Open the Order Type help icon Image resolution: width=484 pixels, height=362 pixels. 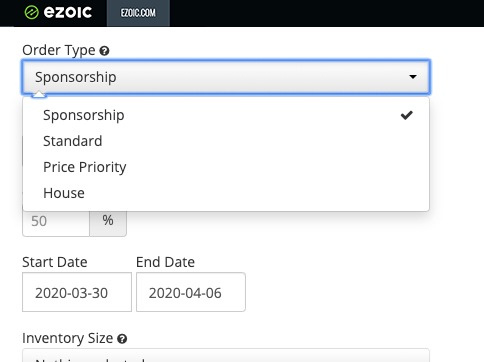click(104, 51)
